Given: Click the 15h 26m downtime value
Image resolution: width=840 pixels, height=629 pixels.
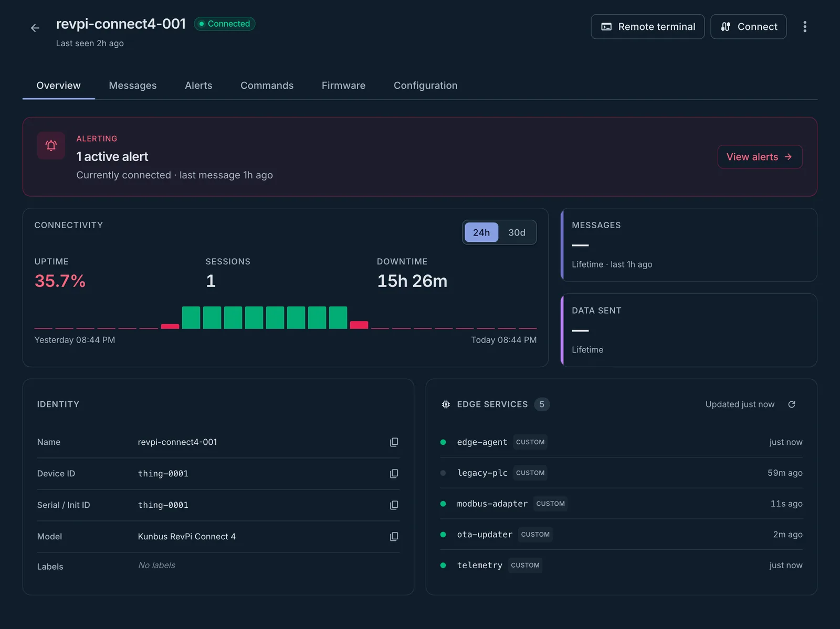Looking at the screenshot, I should [412, 281].
